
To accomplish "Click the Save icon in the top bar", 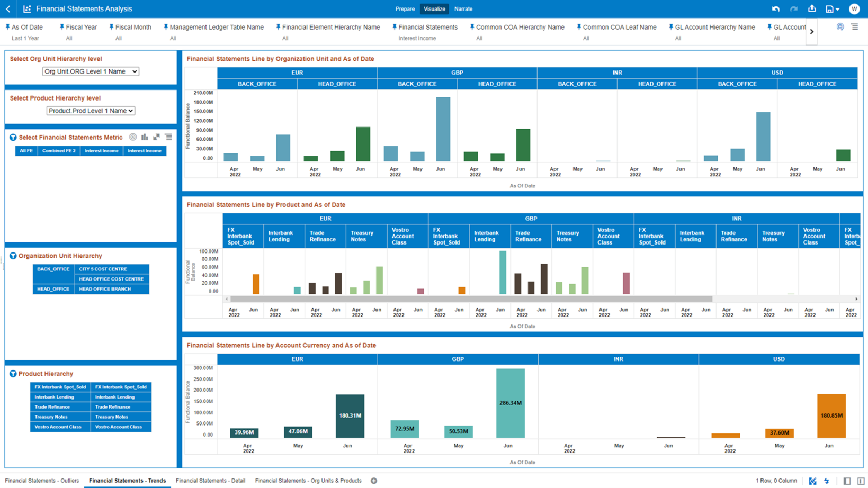I will click(x=828, y=8).
